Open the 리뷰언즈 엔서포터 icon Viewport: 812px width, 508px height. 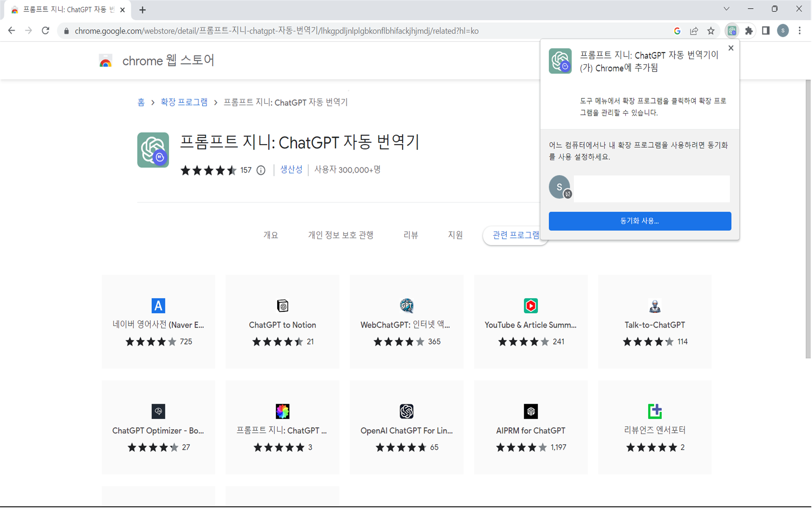[655, 411]
